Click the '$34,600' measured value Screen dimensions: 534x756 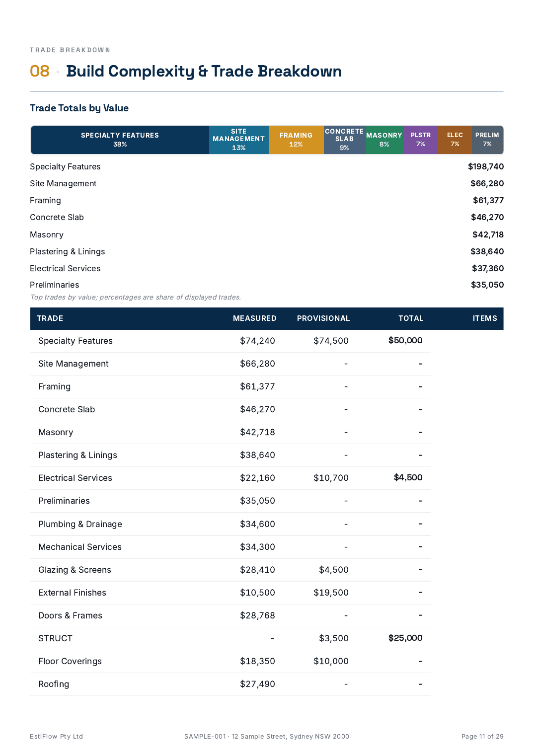[257, 525]
